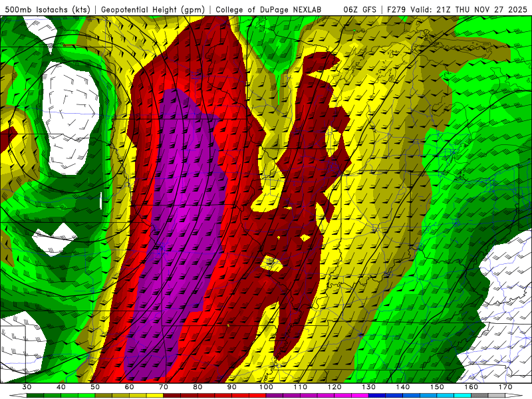Click the '500mb Isotachs (kts)' title text
The image size is (532, 399).
tap(47, 9)
